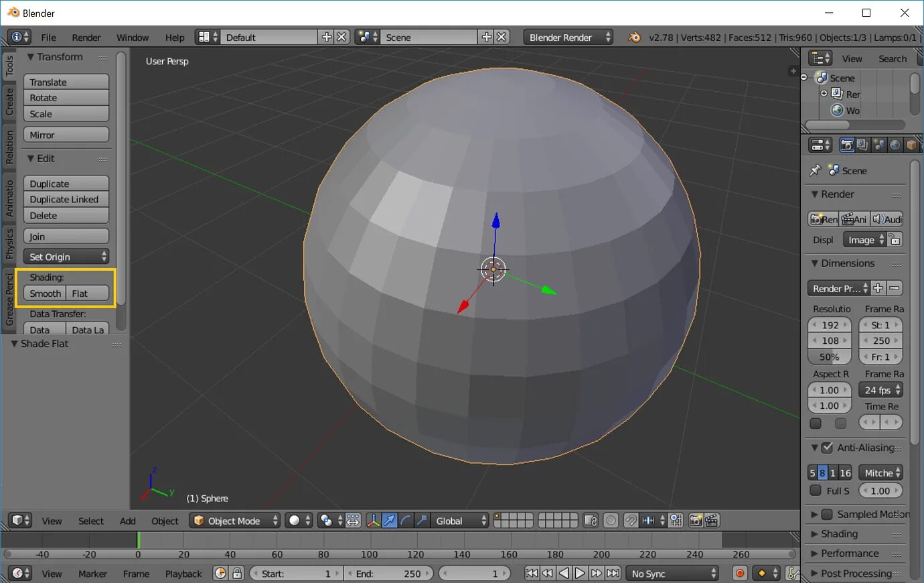This screenshot has width=924, height=583.
Task: Set anti-aliasing samples to 16
Action: [x=845, y=473]
